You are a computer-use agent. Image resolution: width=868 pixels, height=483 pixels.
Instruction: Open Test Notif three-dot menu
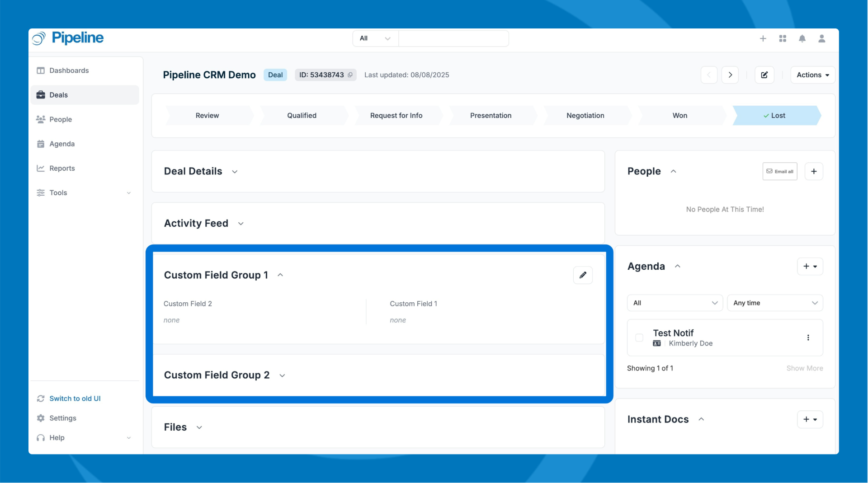[x=808, y=338]
